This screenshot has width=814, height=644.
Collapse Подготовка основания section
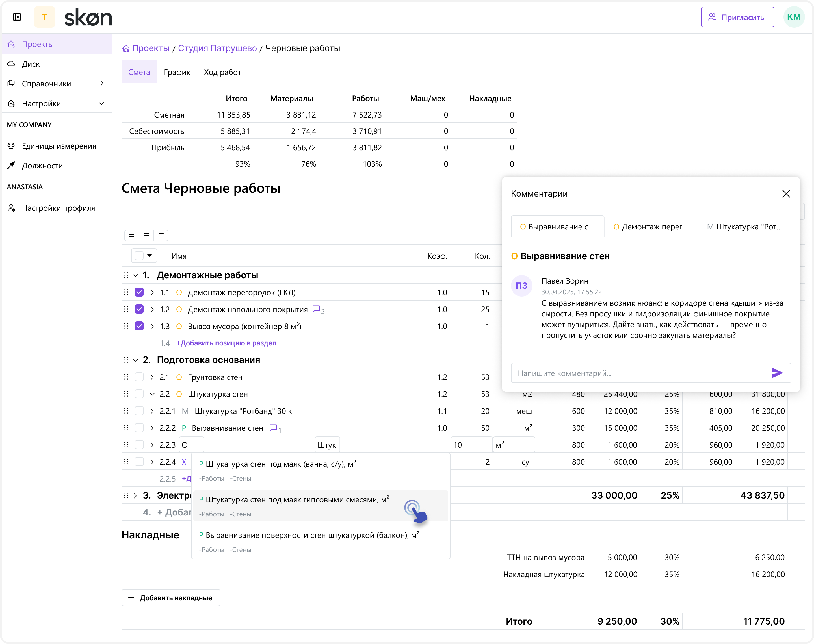[135, 360]
